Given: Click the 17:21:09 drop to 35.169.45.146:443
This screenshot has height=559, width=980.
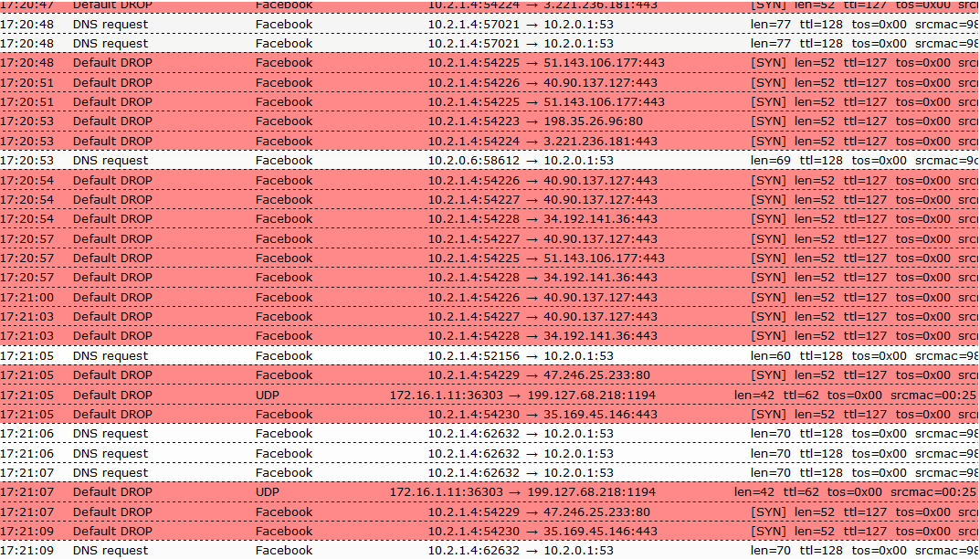Looking at the screenshot, I should pos(490,532).
